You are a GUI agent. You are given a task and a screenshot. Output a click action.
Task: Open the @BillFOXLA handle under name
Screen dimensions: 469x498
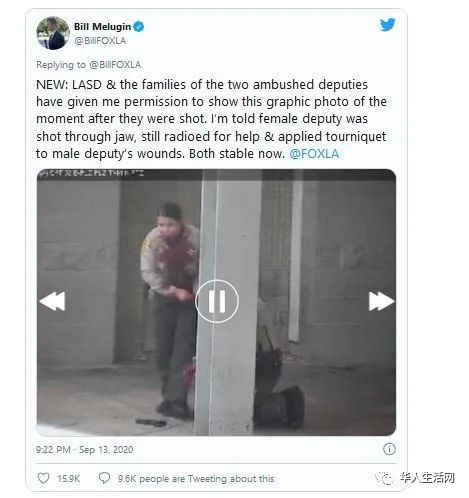coord(100,41)
